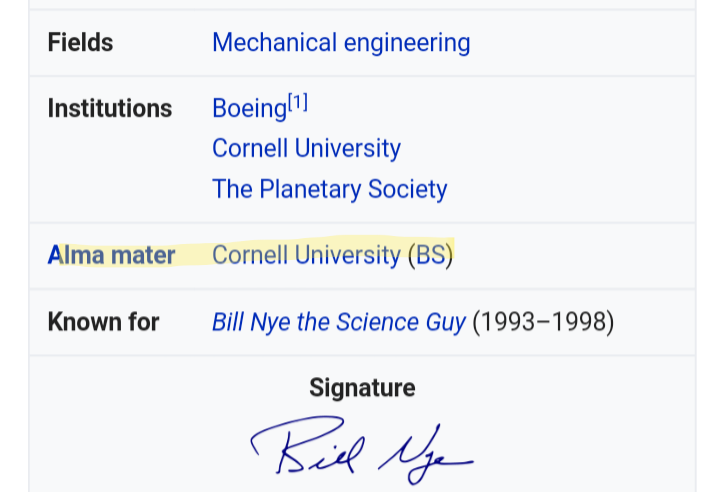Click the Institutions row label
The image size is (720, 492).
(109, 108)
